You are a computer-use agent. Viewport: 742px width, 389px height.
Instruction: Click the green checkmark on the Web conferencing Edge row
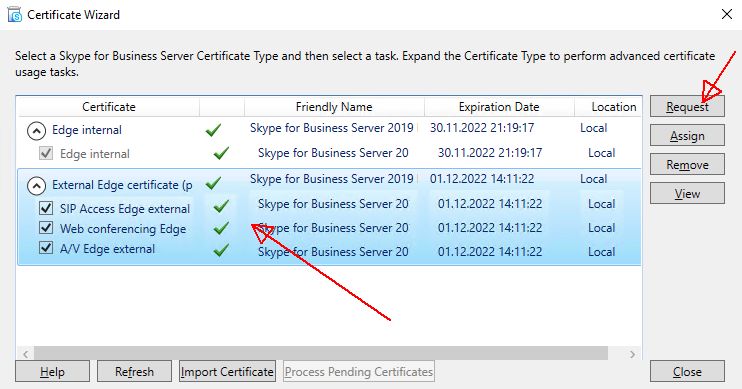[x=221, y=228]
